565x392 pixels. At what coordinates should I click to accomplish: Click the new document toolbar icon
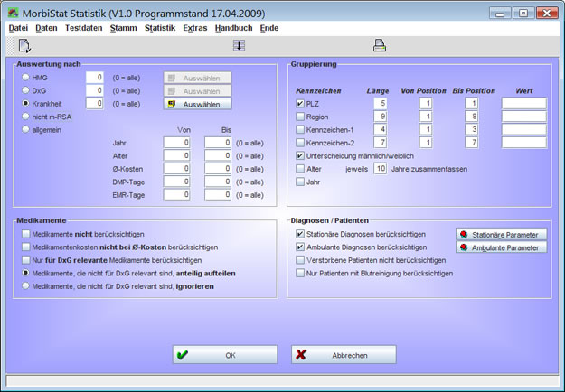click(24, 45)
